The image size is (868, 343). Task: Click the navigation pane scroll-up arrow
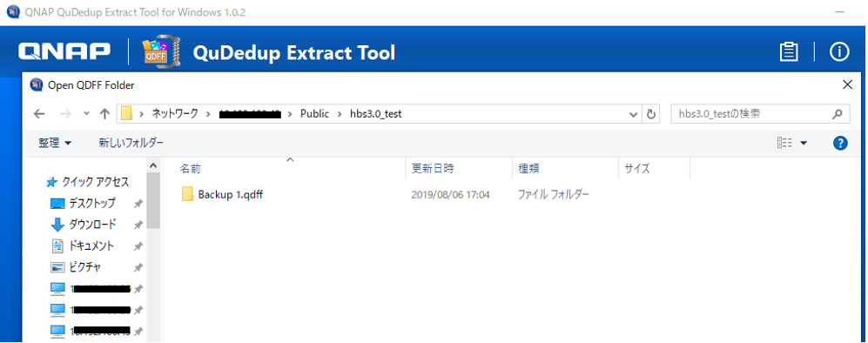[154, 165]
